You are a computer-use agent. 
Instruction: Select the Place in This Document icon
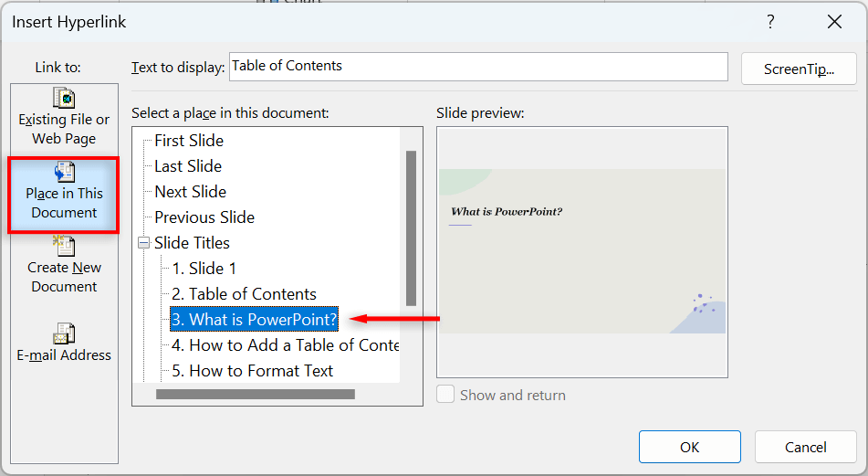(64, 172)
